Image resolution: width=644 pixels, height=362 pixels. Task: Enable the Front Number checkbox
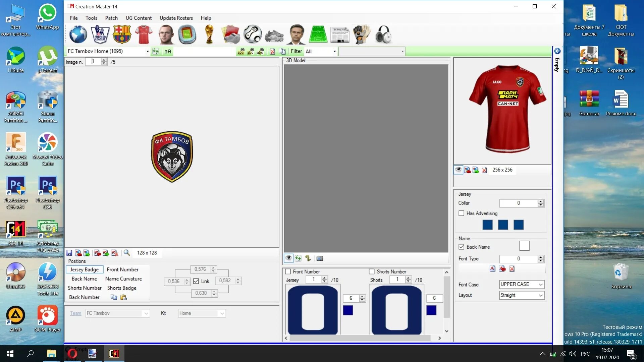click(x=288, y=271)
